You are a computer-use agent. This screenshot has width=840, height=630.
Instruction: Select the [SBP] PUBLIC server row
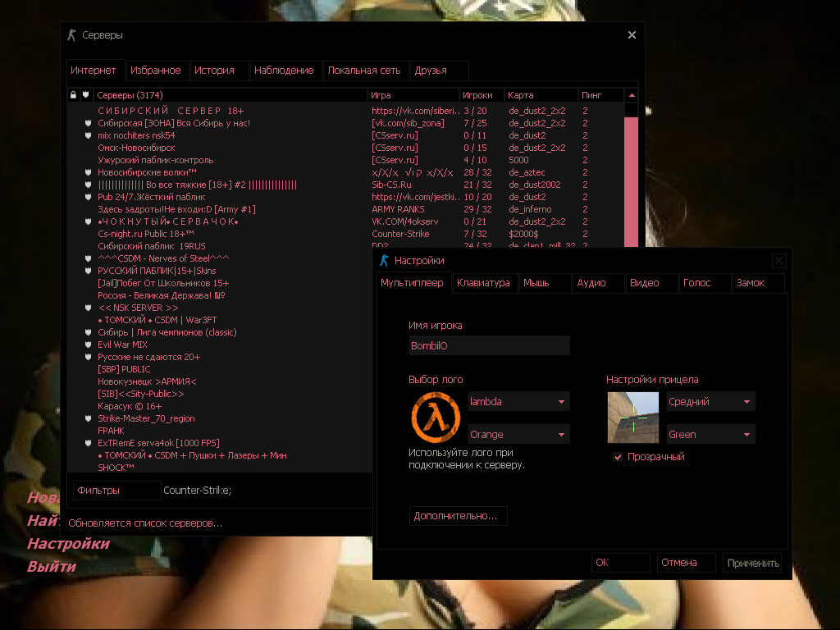click(220, 370)
